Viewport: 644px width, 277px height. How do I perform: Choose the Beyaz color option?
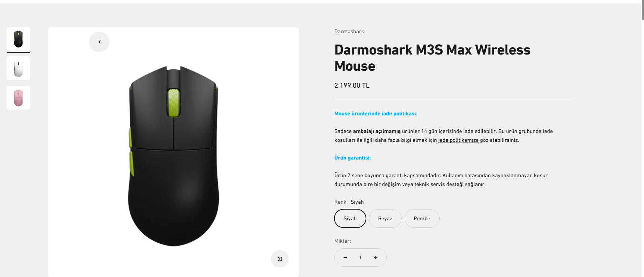tap(385, 218)
